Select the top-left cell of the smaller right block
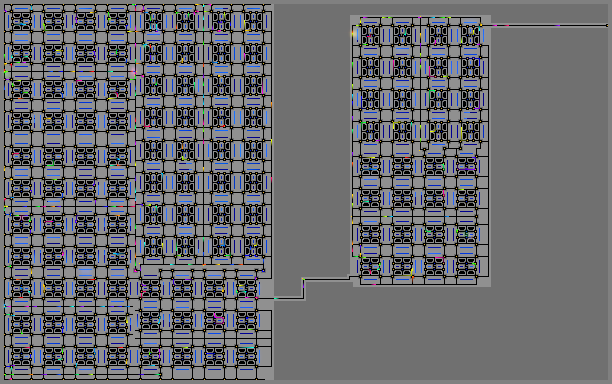 coord(370,35)
